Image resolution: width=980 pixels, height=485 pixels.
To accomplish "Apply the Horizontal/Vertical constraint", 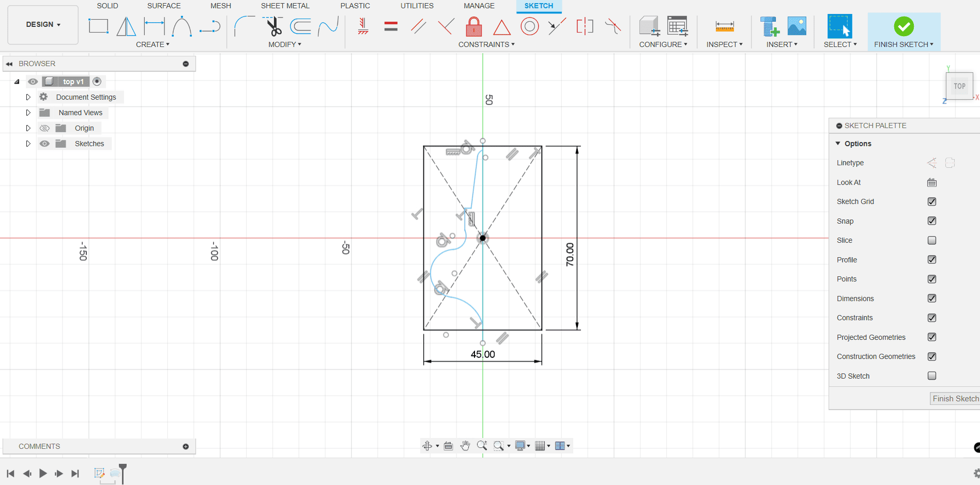I will click(363, 26).
